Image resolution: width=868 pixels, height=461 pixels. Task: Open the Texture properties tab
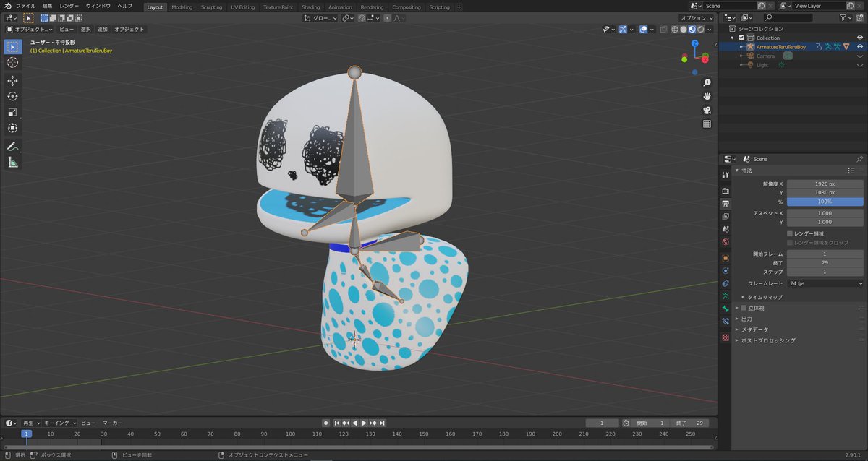coord(726,337)
